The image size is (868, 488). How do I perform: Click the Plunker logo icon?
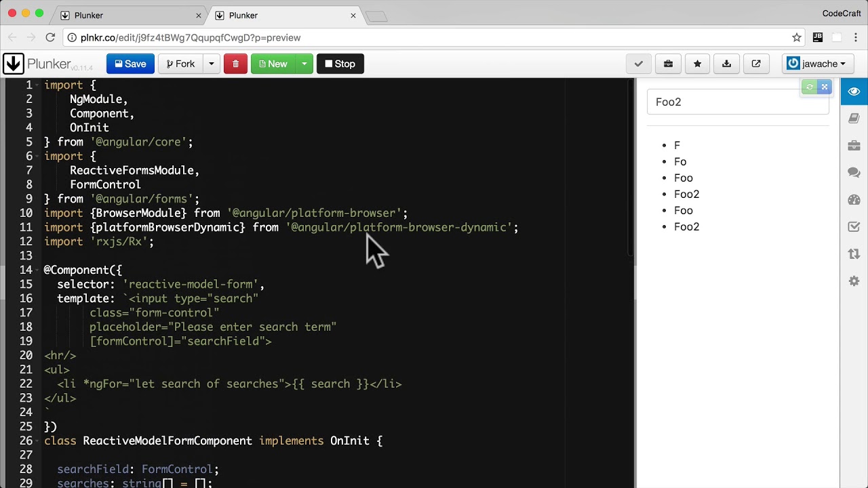[13, 64]
